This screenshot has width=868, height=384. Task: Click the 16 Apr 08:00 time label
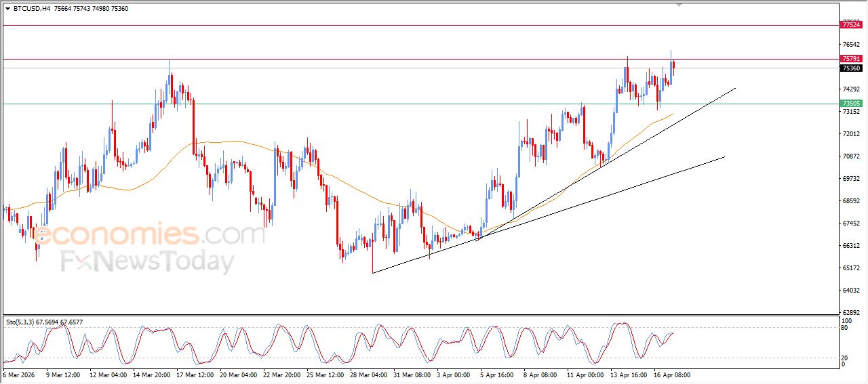click(672, 375)
